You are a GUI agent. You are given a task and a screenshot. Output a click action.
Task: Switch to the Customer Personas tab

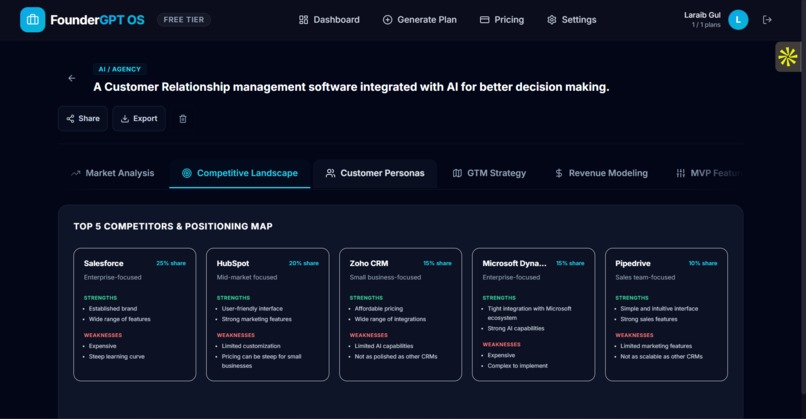(x=375, y=173)
